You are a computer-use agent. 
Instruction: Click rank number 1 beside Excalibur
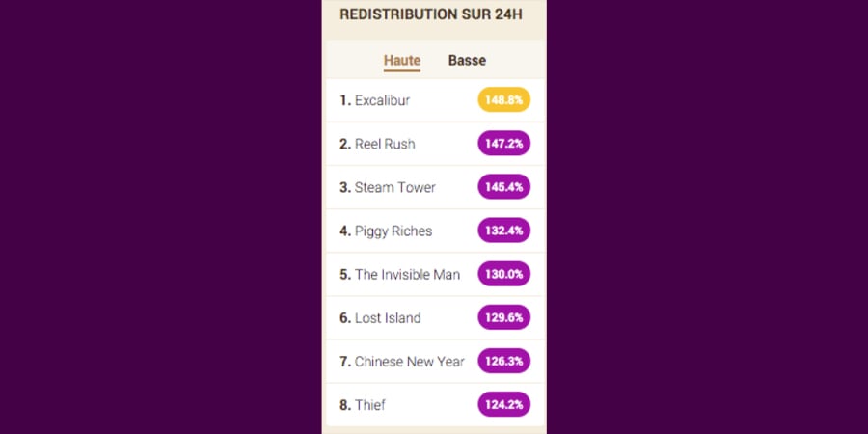pyautogui.click(x=344, y=100)
